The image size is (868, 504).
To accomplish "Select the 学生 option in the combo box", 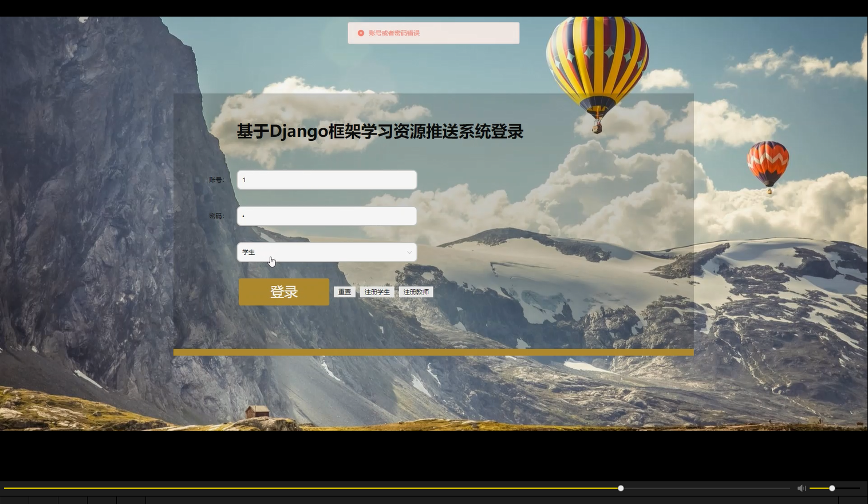I will click(326, 252).
